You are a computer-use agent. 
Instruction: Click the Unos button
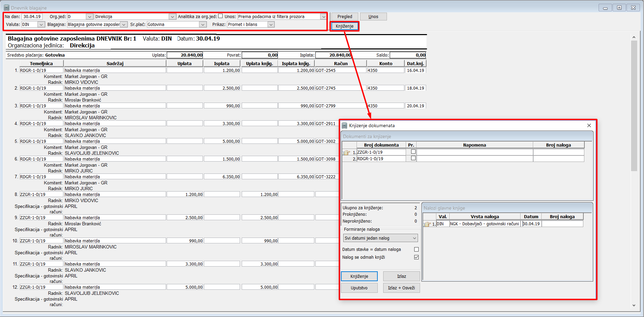coord(373,17)
